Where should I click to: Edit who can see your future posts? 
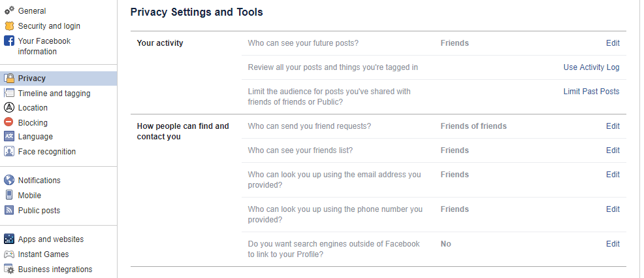pos(612,43)
